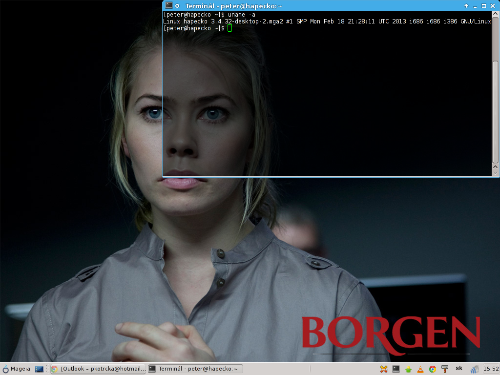This screenshot has width=500, height=375.
Task: Open the paint roller tray icon
Action: pos(445,369)
